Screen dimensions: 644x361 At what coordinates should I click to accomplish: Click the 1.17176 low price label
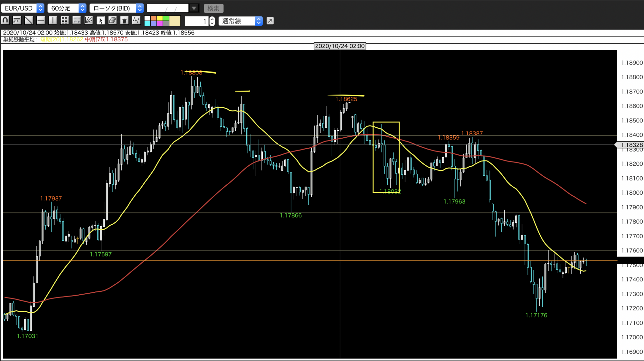tap(536, 315)
